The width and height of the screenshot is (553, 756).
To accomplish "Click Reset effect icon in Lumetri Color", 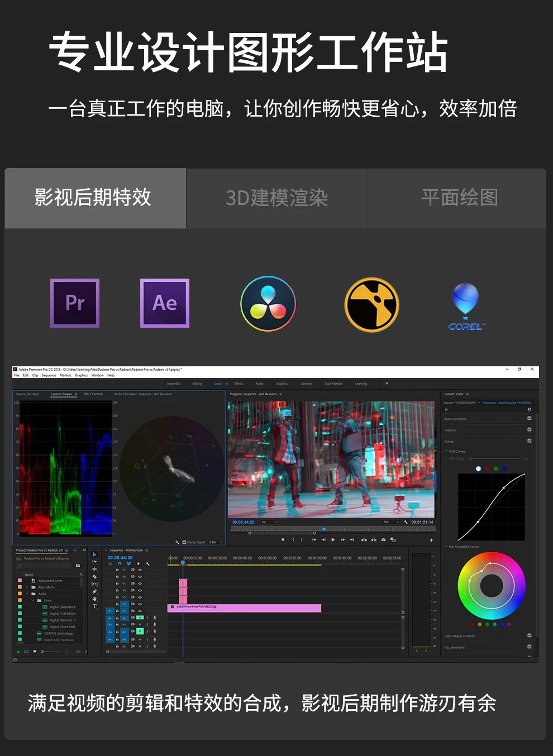I will point(529,409).
